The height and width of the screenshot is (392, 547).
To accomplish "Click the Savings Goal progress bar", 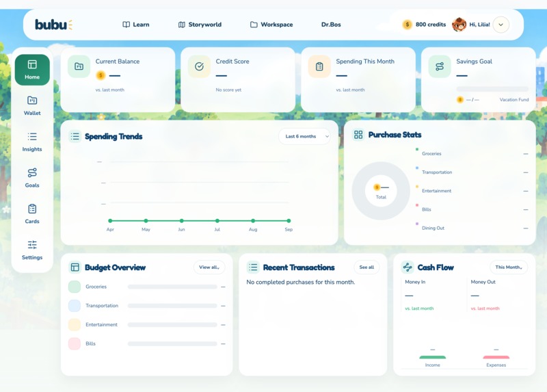I will (492, 89).
